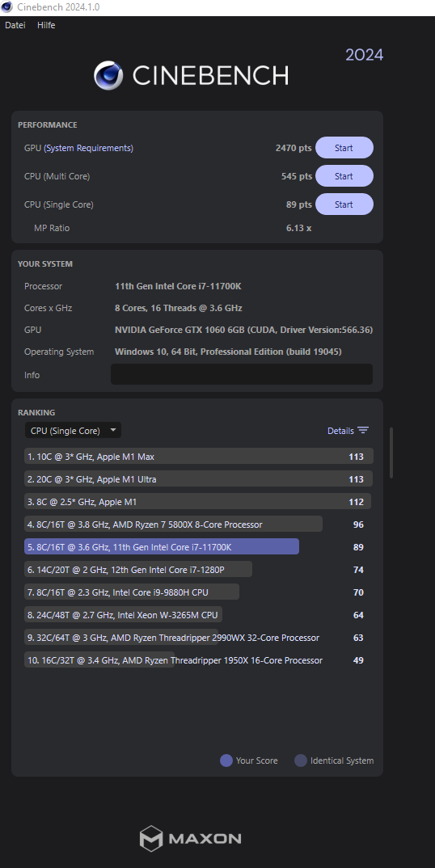
Task: Expand ranking Details view
Action: coord(348,430)
